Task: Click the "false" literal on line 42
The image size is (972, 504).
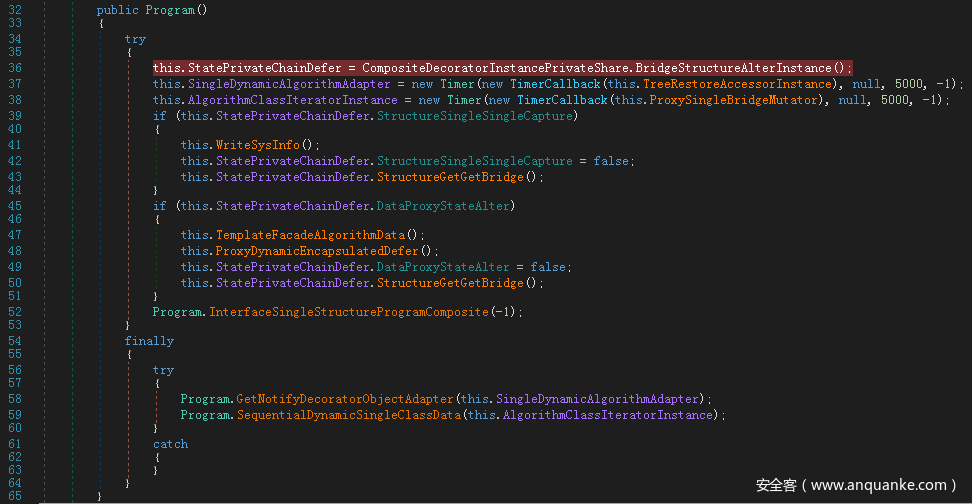Action: 611,161
